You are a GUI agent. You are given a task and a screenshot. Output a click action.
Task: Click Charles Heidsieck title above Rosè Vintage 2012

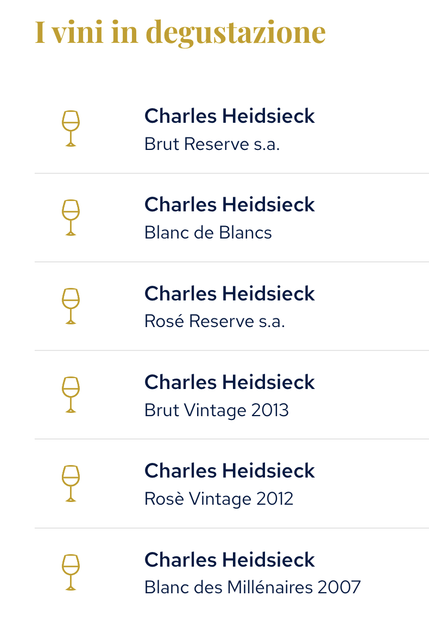tap(230, 471)
